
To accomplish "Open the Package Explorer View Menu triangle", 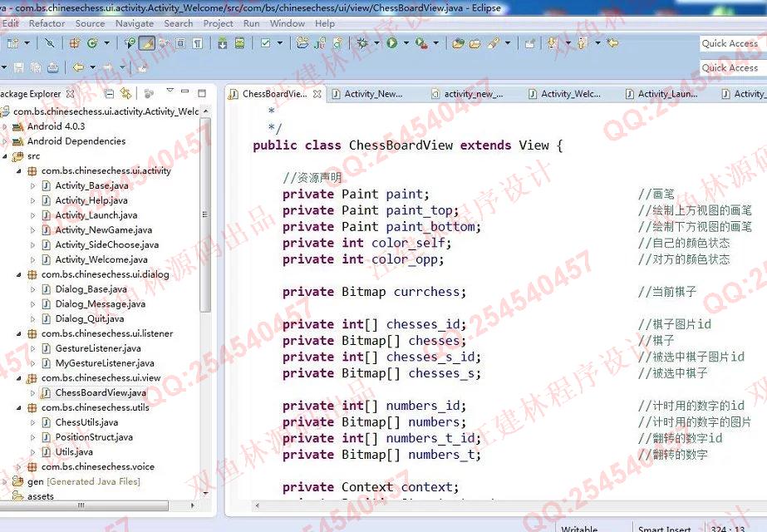I will (170, 90).
